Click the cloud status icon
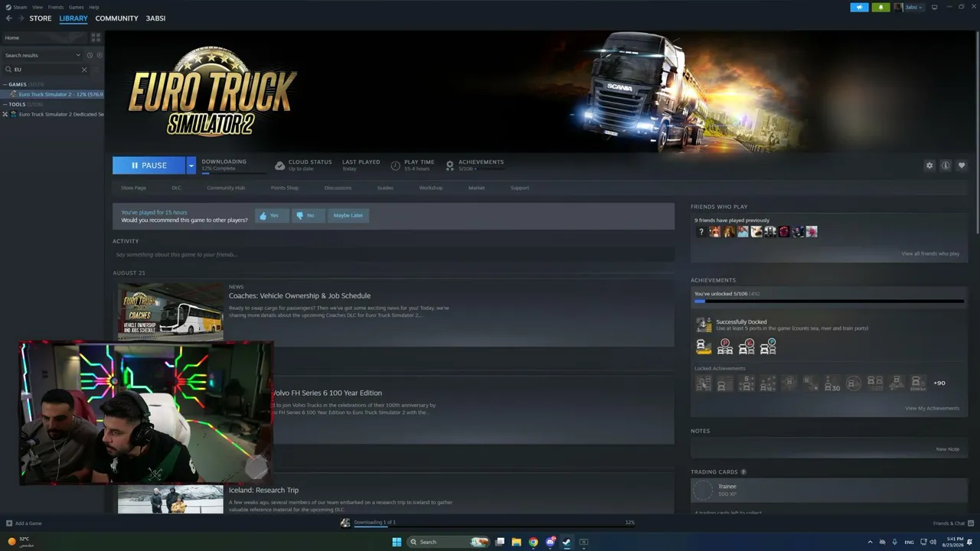980x551 pixels. point(280,165)
